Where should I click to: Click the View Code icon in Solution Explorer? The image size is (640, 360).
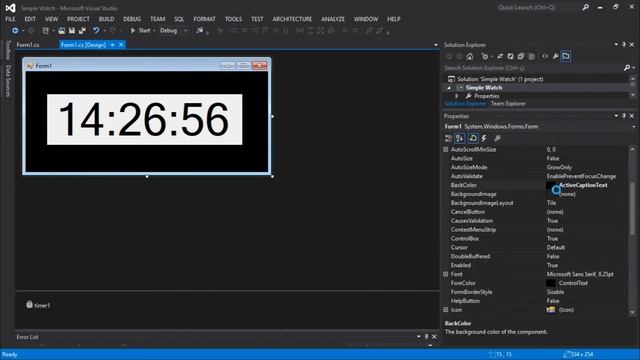pyautogui.click(x=545, y=56)
